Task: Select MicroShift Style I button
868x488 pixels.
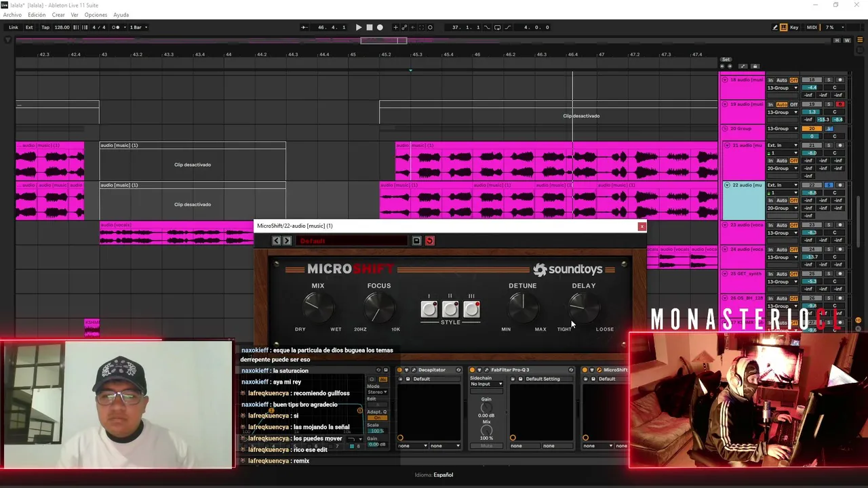Action: [x=429, y=309]
